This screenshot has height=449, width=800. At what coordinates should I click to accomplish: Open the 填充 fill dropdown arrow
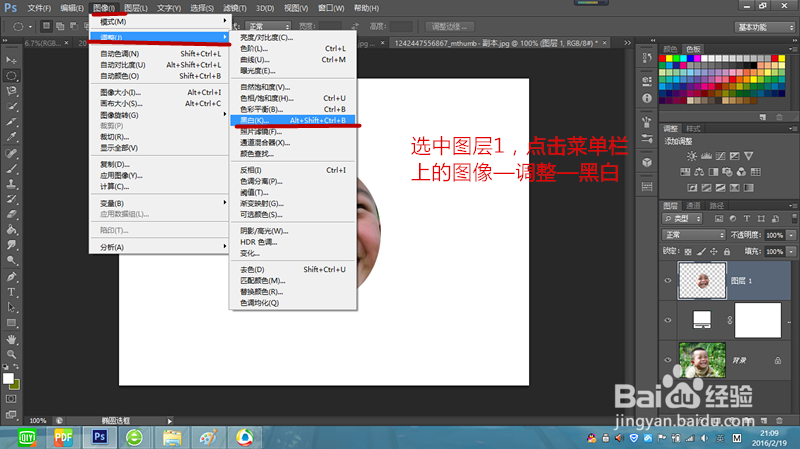pos(791,252)
